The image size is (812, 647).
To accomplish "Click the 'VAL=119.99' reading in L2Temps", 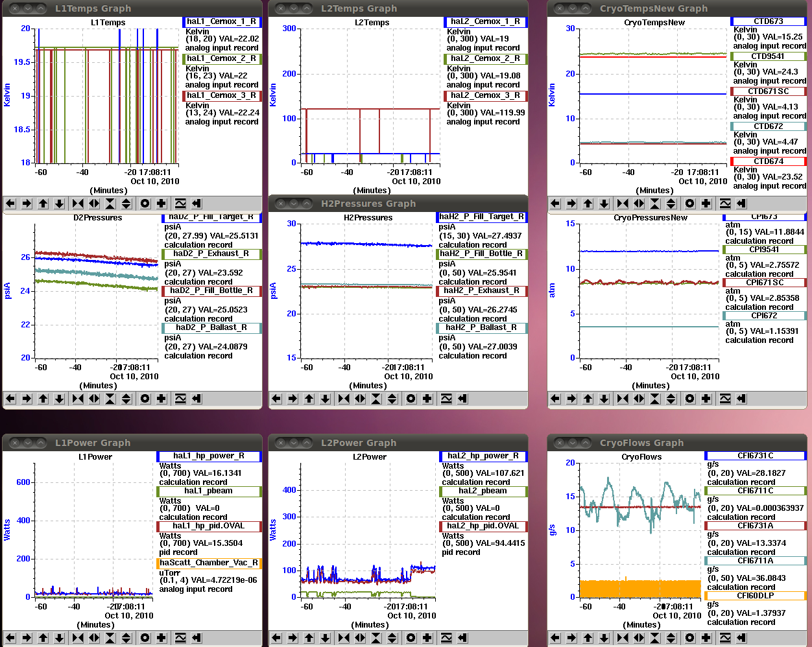I will 503,113.
